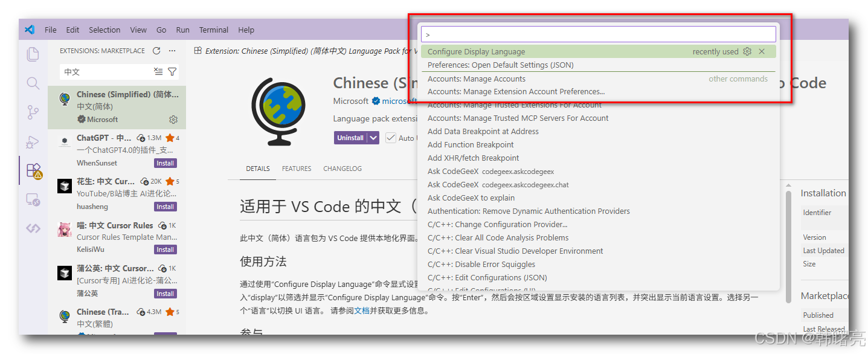Select Ask CodeGeeX to explain command

click(x=598, y=198)
